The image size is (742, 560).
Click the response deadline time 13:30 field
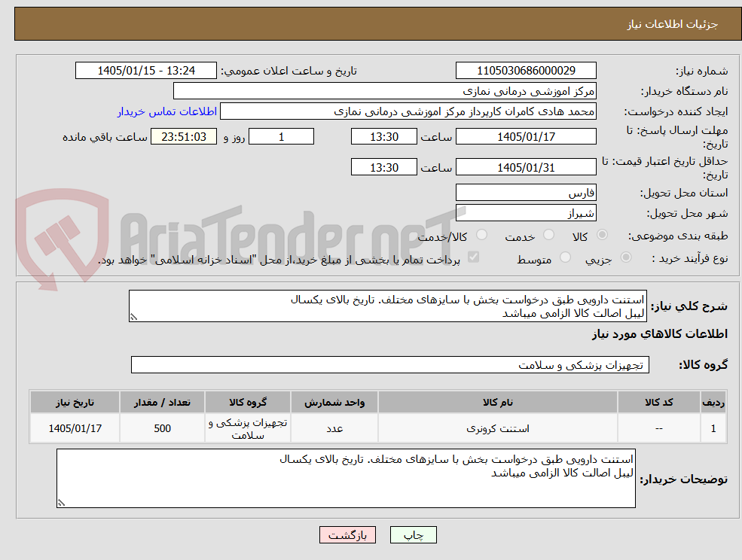(383, 137)
